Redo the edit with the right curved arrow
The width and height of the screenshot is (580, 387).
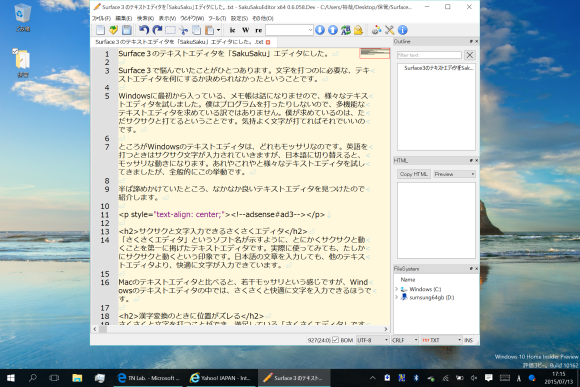pyautogui.click(x=157, y=30)
